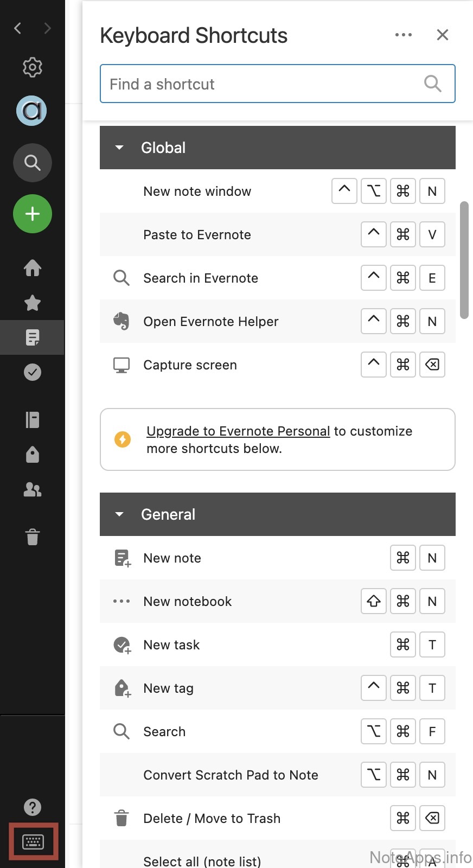Click the account avatar in sidebar
Viewport: 473px width, 868px height.
31,111
